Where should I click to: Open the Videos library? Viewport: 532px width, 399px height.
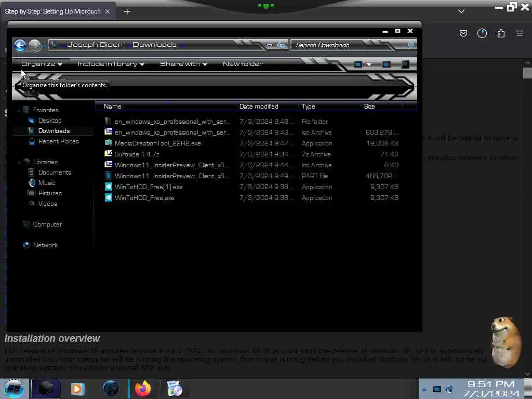[x=47, y=204]
